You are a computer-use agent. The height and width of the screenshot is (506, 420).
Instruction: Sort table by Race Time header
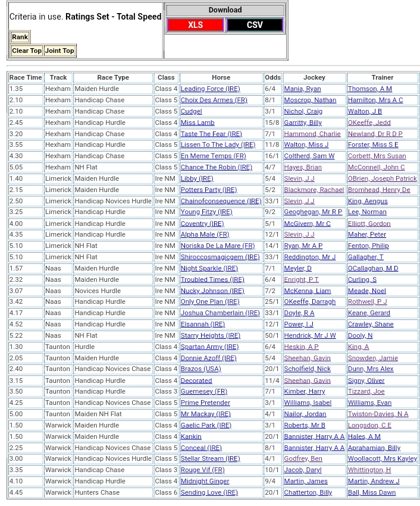tap(26, 77)
